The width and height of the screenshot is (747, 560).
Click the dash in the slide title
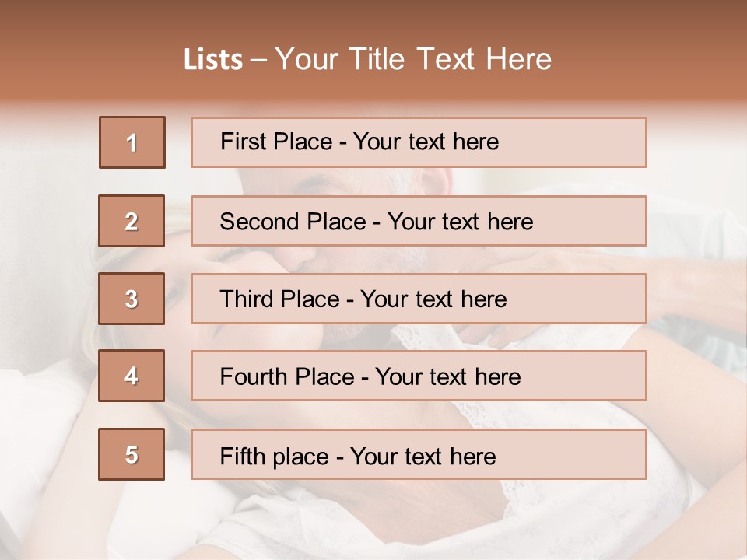259,61
